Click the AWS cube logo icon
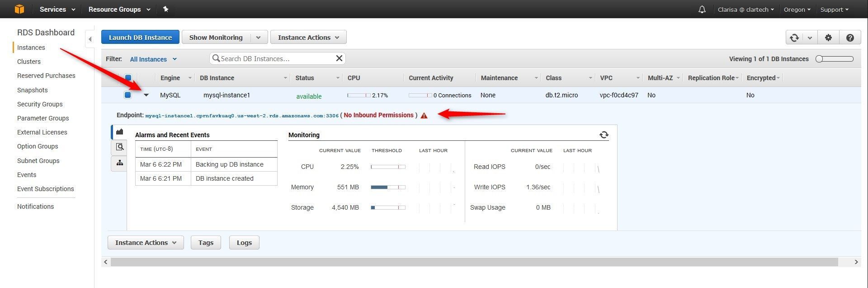The height and width of the screenshot is (288, 868). click(19, 9)
